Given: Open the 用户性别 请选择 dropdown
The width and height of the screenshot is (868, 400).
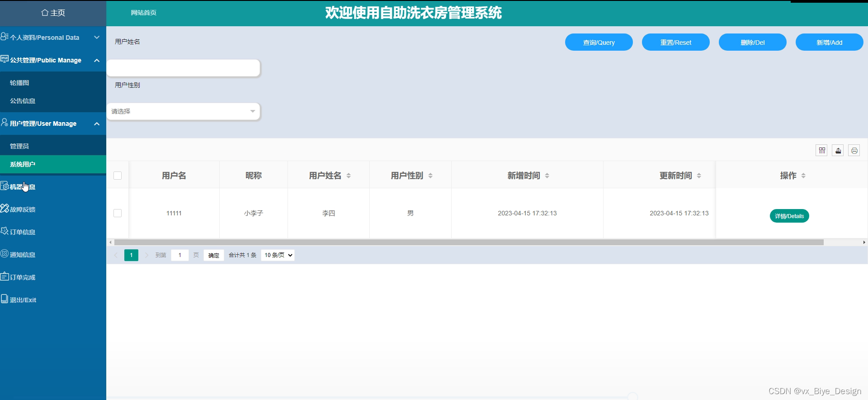Looking at the screenshot, I should click(183, 111).
